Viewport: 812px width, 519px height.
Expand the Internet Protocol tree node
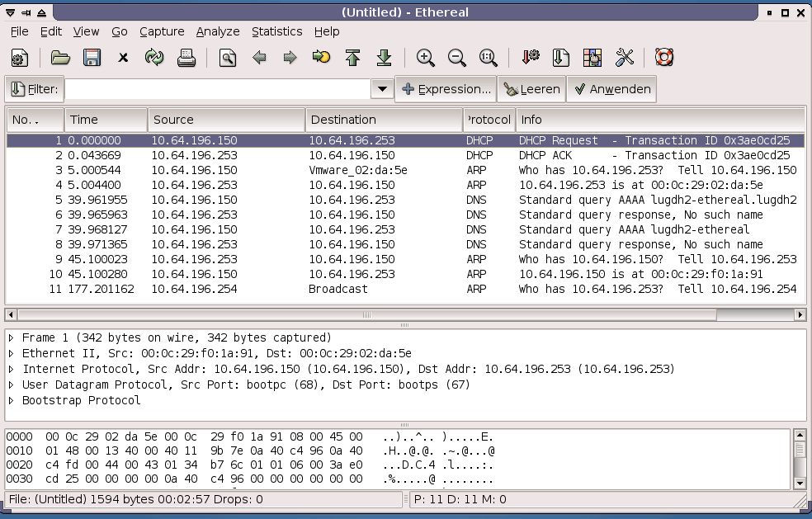[12, 370]
